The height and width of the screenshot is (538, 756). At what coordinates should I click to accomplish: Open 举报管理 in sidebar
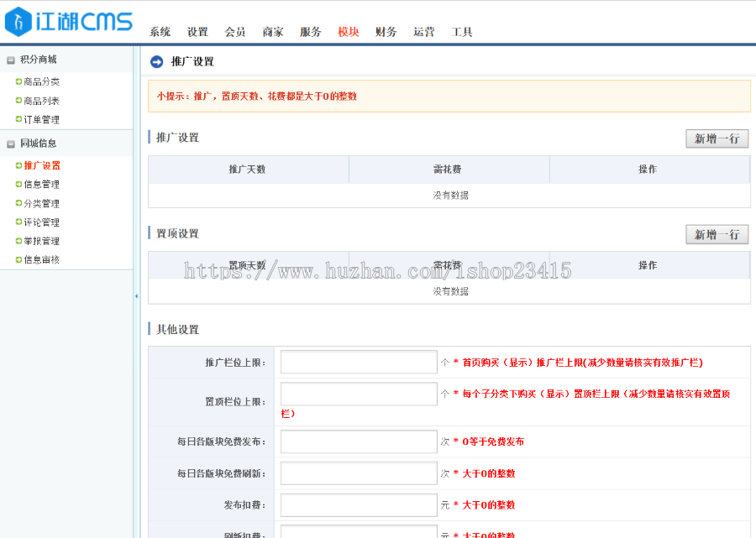(41, 241)
